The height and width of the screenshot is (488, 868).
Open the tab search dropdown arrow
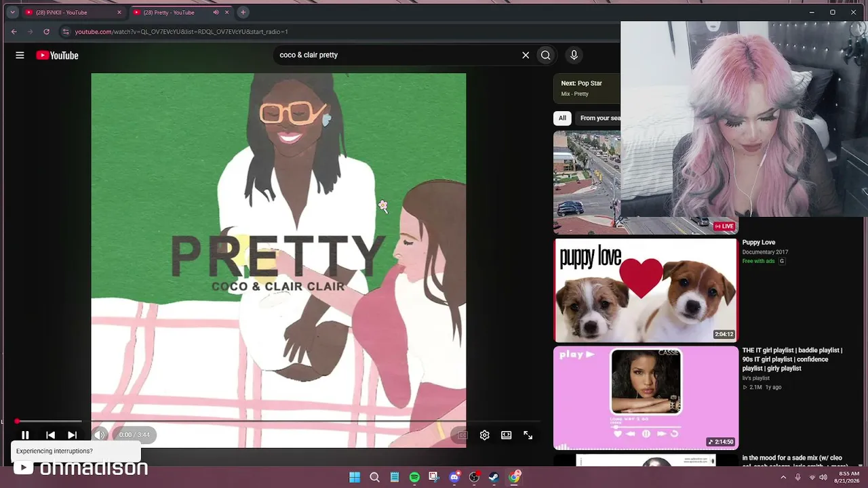click(x=12, y=12)
